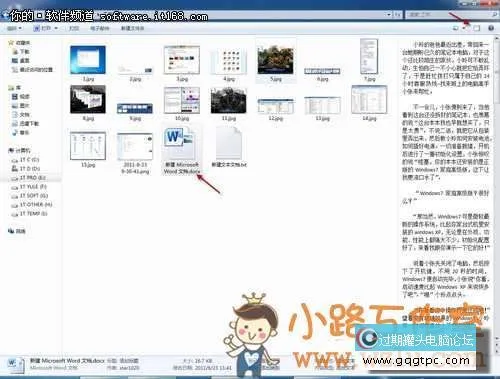Open 最近访问的位置 (Recent places)
The width and height of the screenshot is (500, 379).
point(32,70)
